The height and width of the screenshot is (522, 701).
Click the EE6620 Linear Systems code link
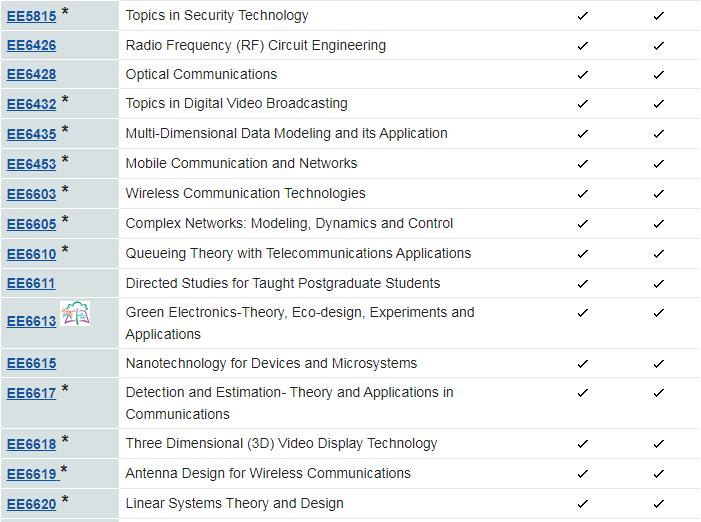31,504
